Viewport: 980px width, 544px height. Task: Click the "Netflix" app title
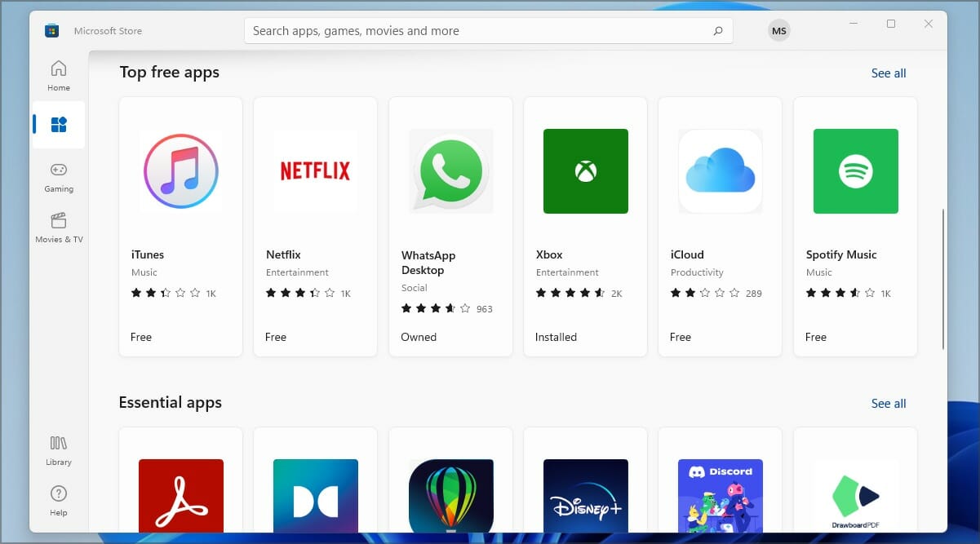point(283,254)
